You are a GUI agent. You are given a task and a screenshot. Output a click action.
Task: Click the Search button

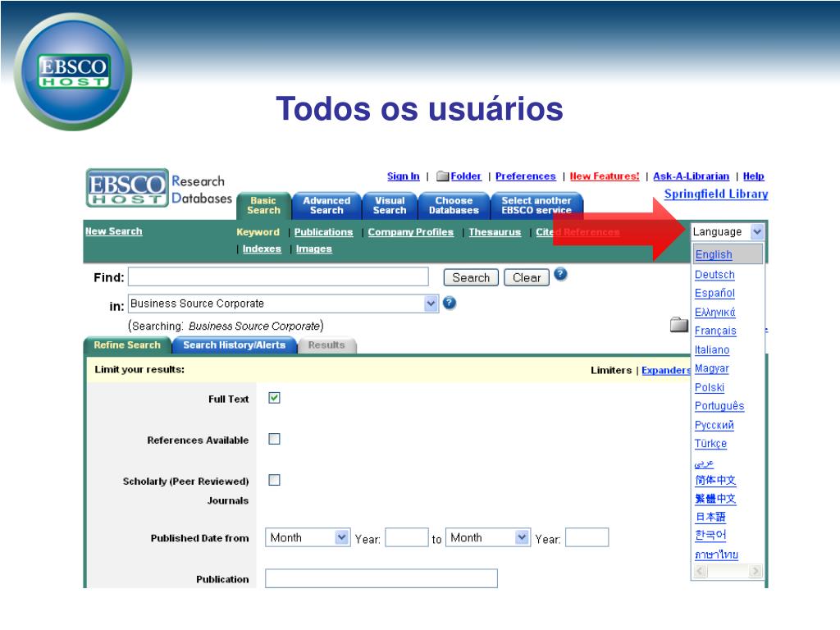471,277
